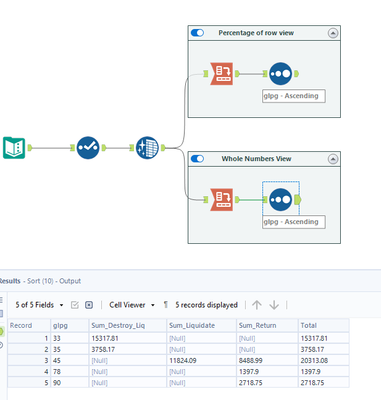Screen dimensions: 381x400
Task: Select Formula tool in Whole Numbers View
Action: [221, 200]
